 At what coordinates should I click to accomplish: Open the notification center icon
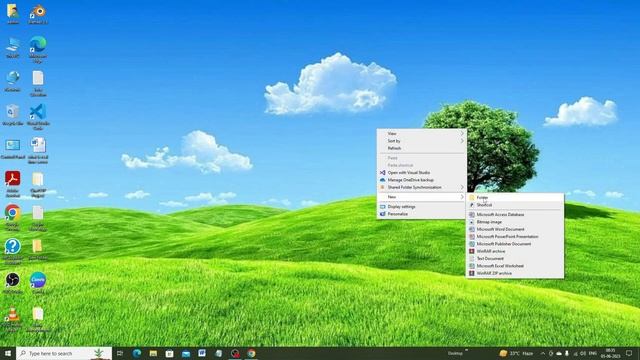[629, 353]
